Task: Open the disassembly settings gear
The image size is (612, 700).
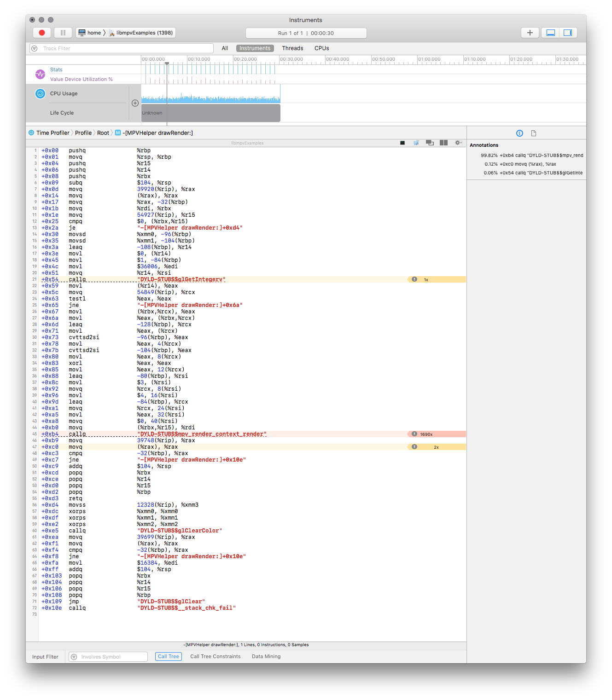Action: point(458,143)
